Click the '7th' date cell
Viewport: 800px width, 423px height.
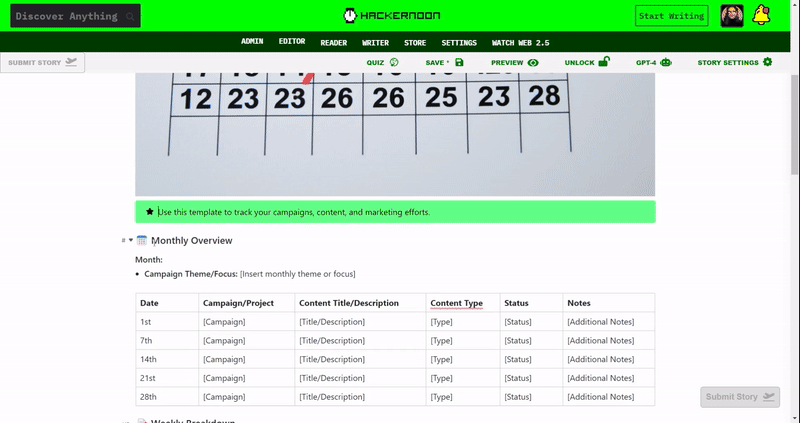[x=167, y=340]
